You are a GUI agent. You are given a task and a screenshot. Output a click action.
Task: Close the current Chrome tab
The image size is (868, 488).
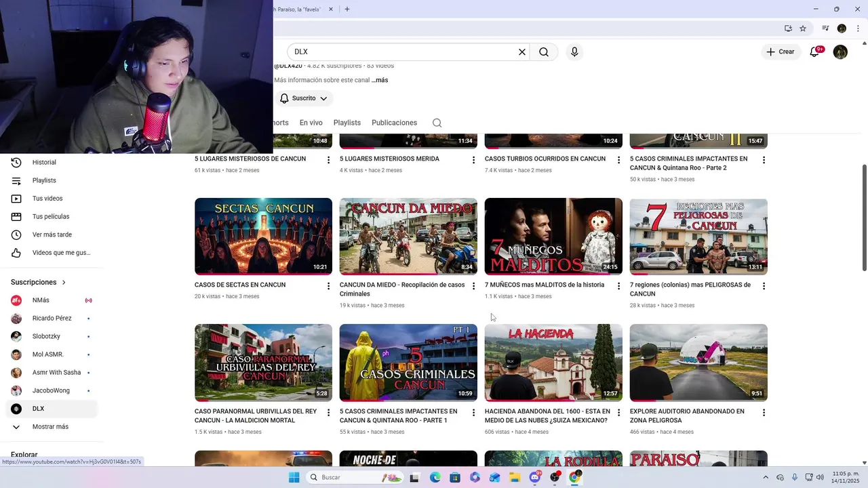tap(331, 9)
